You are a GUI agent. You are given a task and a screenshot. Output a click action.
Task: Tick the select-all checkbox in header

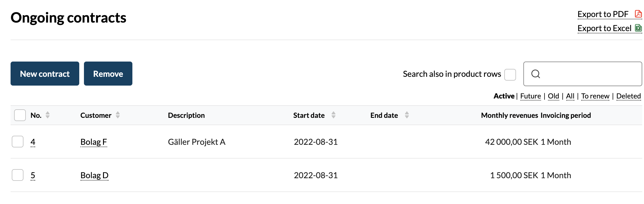tap(20, 115)
